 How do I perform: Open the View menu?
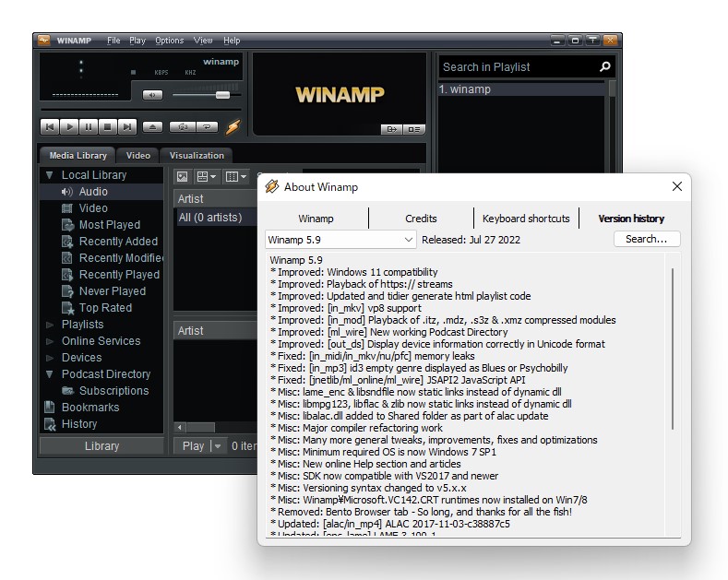tap(203, 41)
